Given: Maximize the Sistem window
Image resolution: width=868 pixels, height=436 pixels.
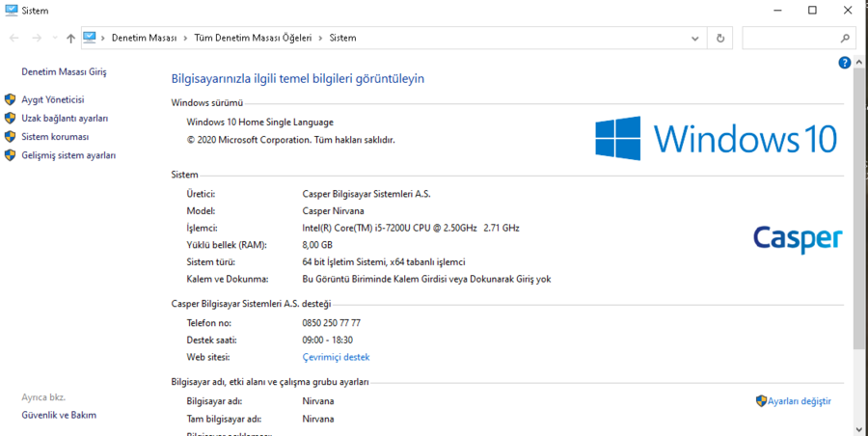Looking at the screenshot, I should point(812,10).
